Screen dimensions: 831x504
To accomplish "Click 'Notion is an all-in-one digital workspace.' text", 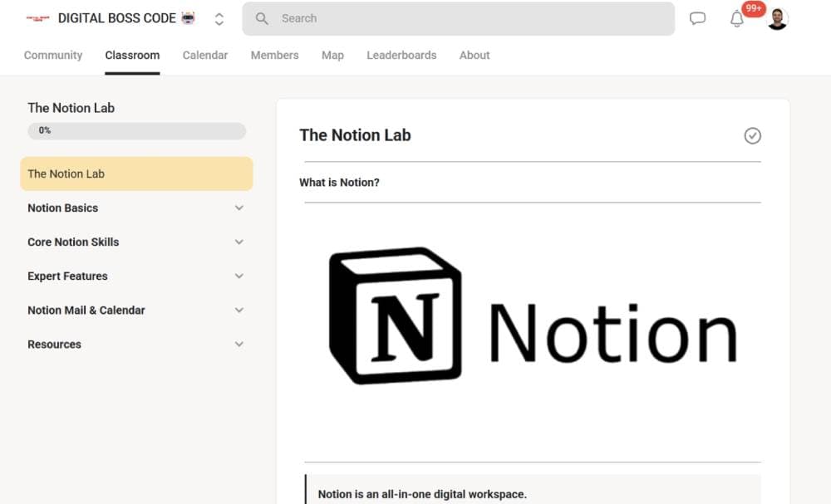I will tap(422, 494).
